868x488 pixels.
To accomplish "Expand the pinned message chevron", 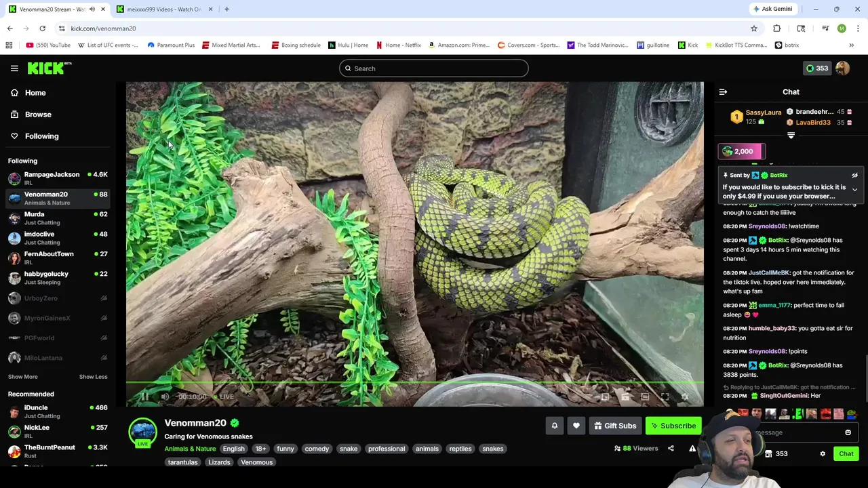I will pyautogui.click(x=854, y=190).
